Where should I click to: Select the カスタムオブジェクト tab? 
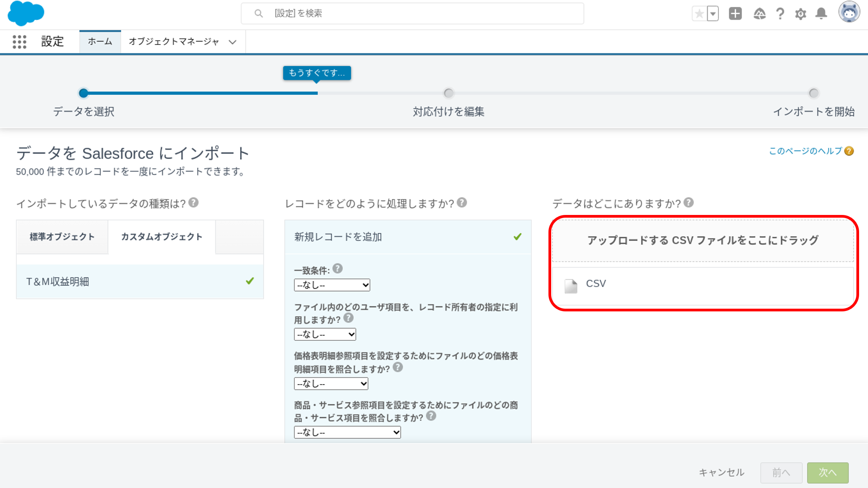[x=162, y=237]
